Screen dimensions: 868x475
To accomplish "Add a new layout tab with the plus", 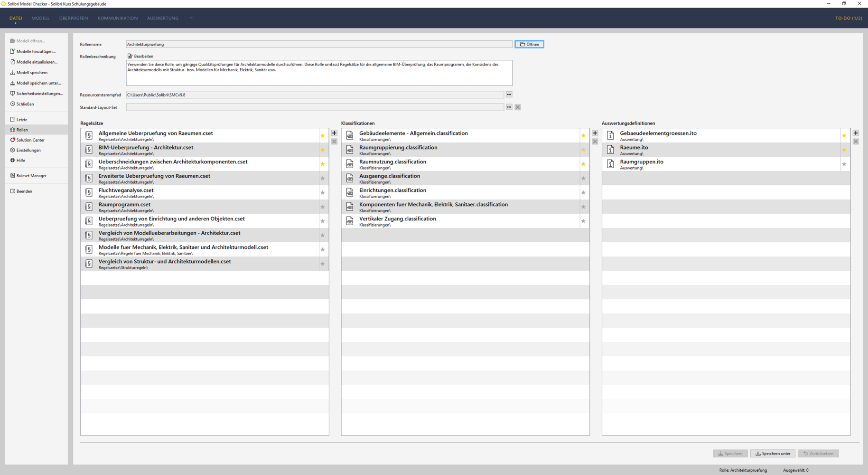I will point(191,18).
